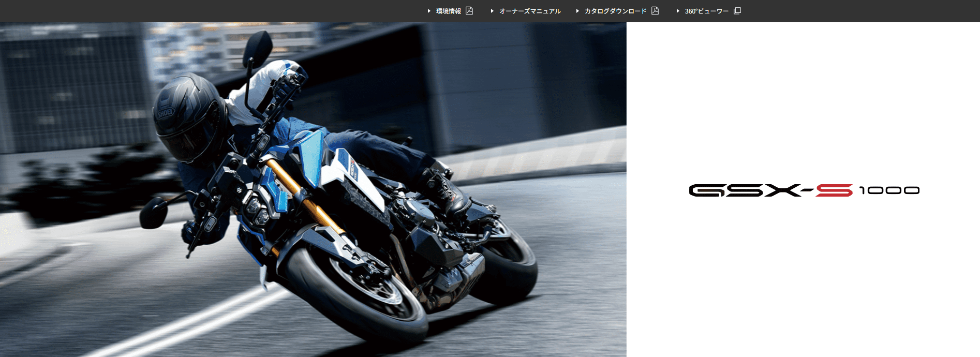This screenshot has width=980, height=357.
Task: Click the red S in the GSX-S logo
Action: 834,190
